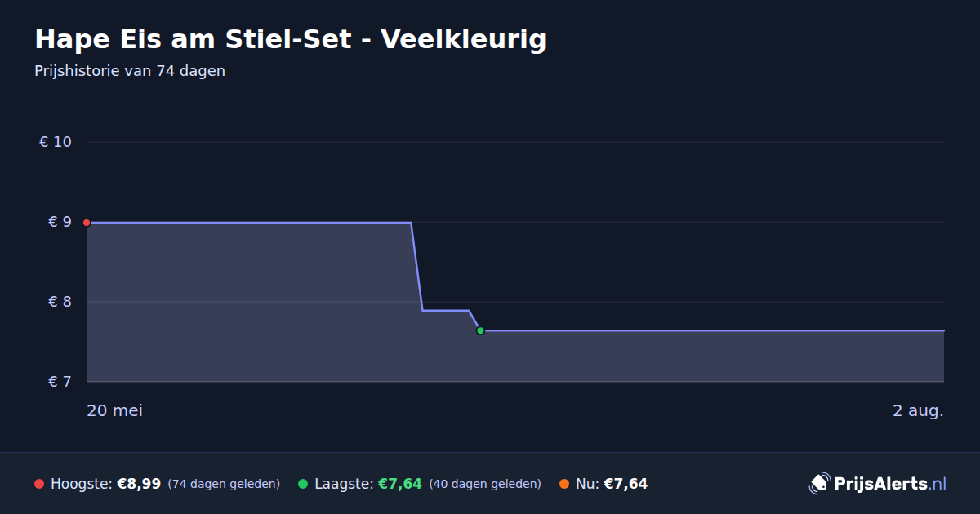Click the Nu €7,64 current price
Viewport: 980px width, 514px height.
click(626, 484)
